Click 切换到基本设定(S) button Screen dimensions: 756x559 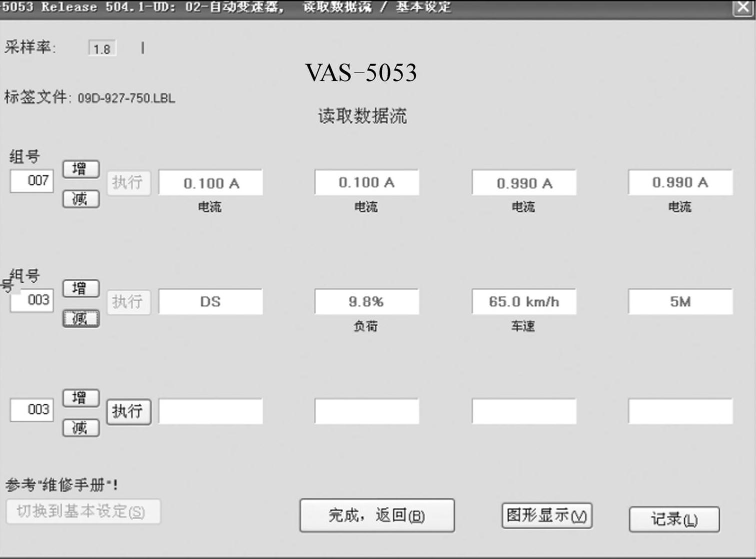click(84, 511)
